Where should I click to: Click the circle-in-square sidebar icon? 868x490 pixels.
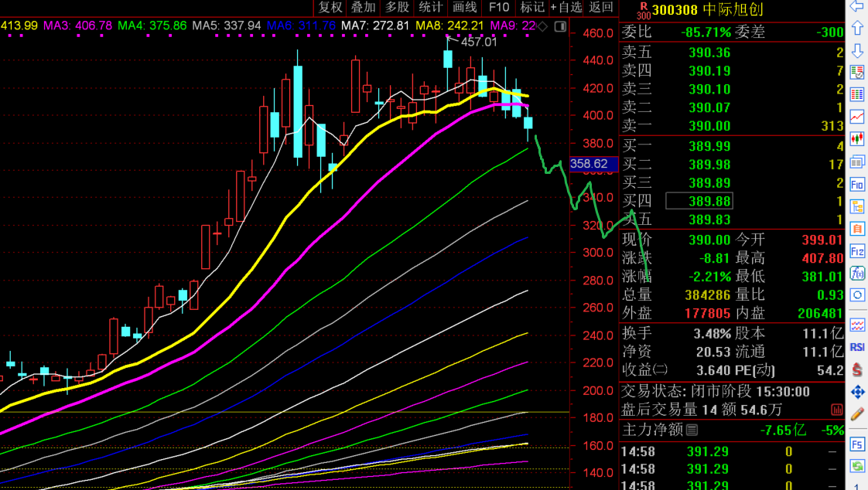[x=857, y=294]
